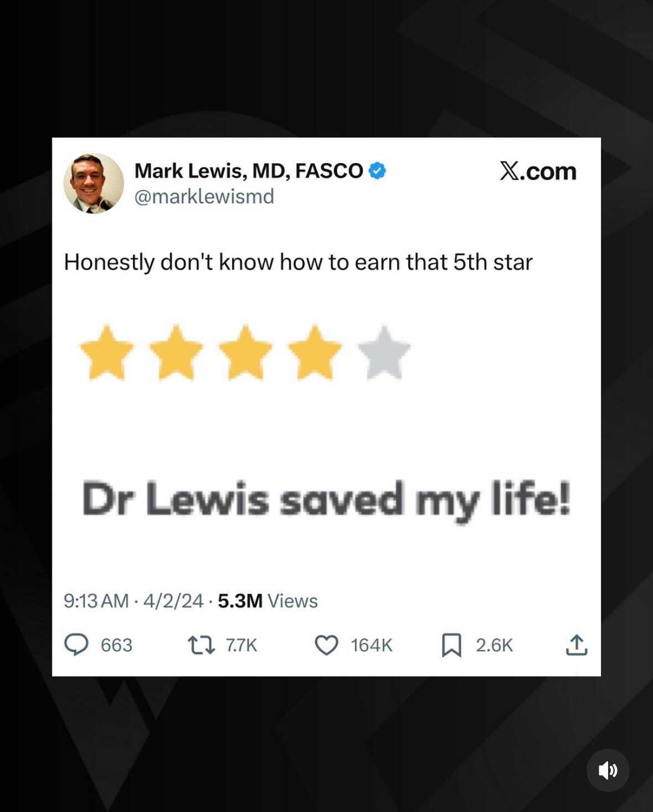This screenshot has height=812, width=653.
Task: Click the grey fifth star
Action: pyautogui.click(x=384, y=353)
